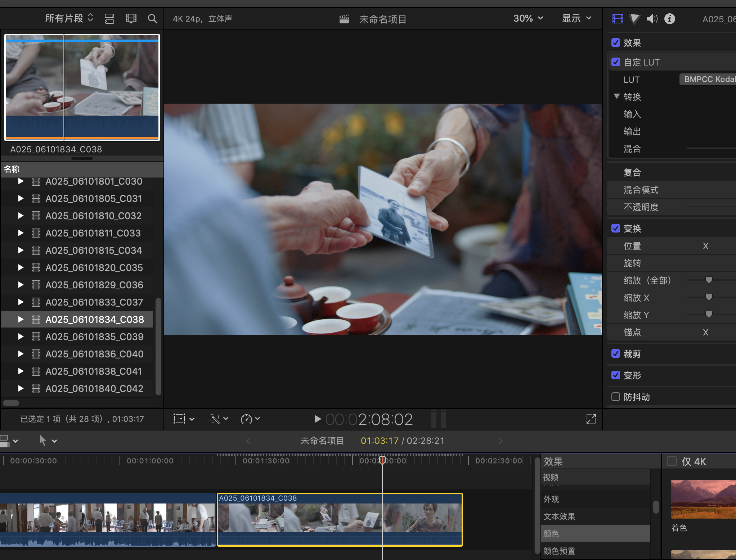The width and height of the screenshot is (736, 560).
Task: Open the info inspector icon
Action: point(669,19)
